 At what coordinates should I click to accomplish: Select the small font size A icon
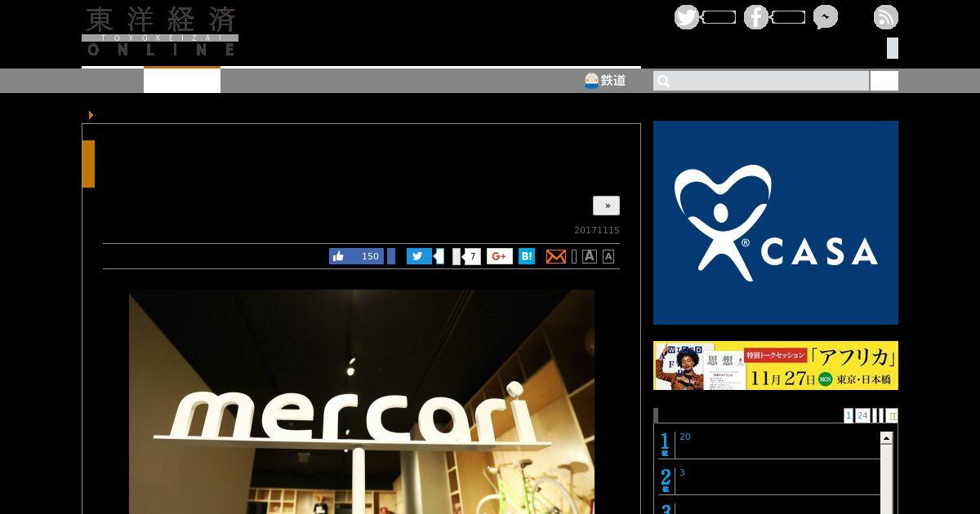coord(608,256)
